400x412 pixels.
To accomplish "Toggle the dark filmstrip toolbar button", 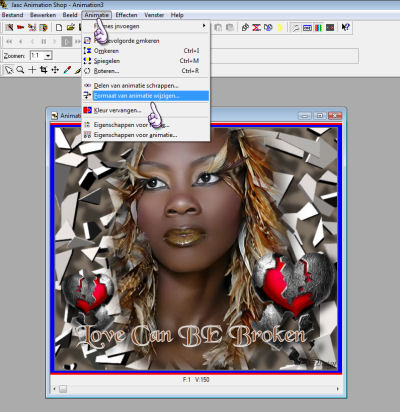I will tap(330, 27).
